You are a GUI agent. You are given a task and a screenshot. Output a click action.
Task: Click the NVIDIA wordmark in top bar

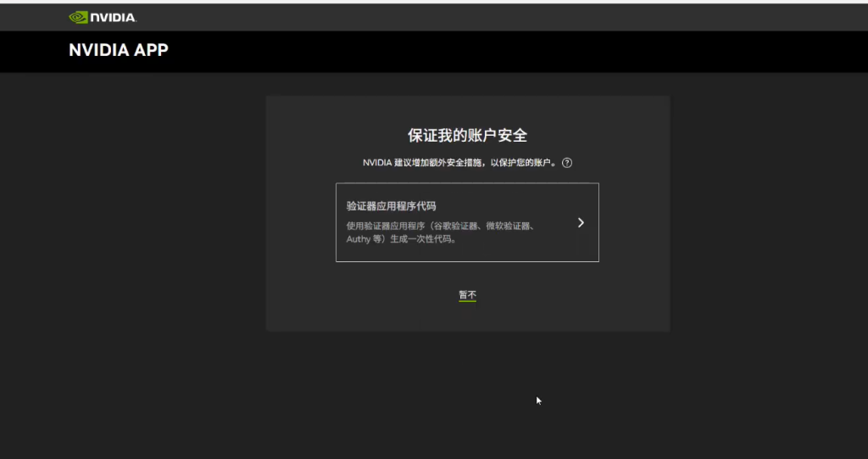114,17
